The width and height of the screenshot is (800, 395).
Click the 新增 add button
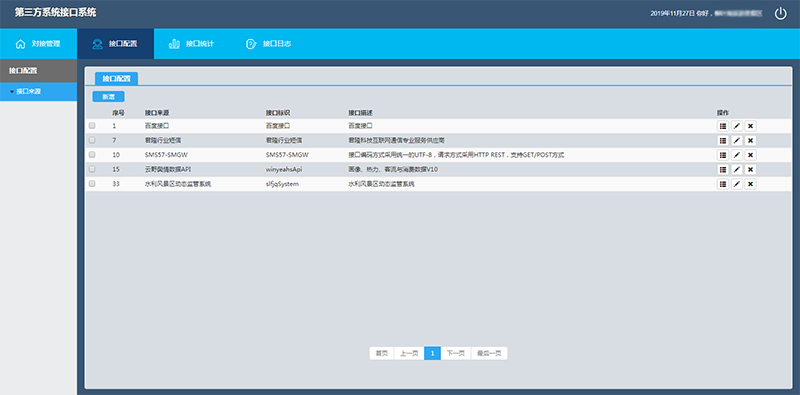coord(108,96)
